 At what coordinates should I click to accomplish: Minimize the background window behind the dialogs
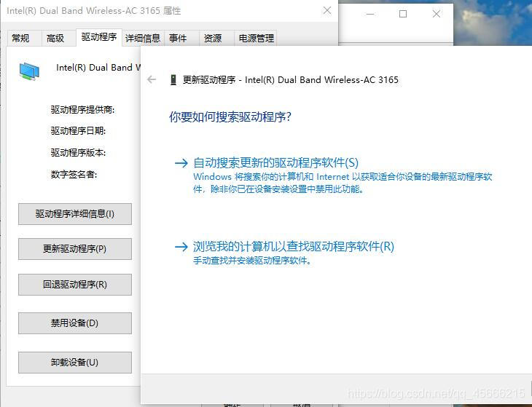click(370, 14)
